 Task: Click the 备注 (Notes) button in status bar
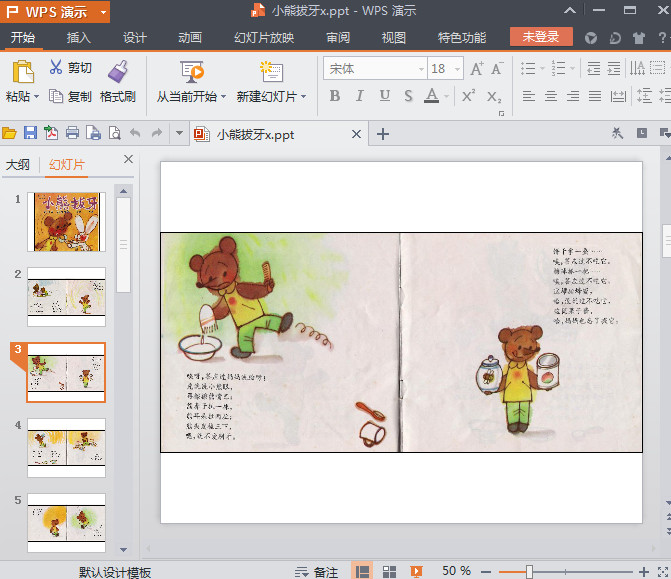pos(317,571)
